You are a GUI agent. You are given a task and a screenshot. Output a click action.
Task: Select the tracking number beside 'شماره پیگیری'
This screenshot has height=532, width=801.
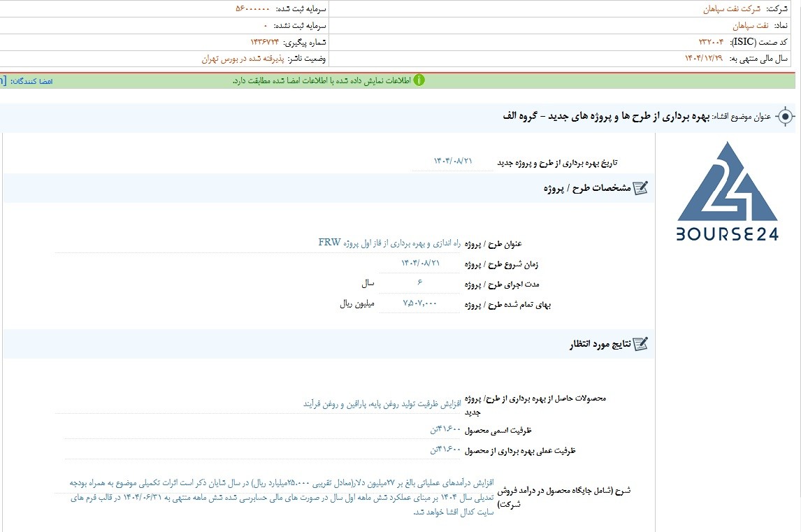(265, 42)
